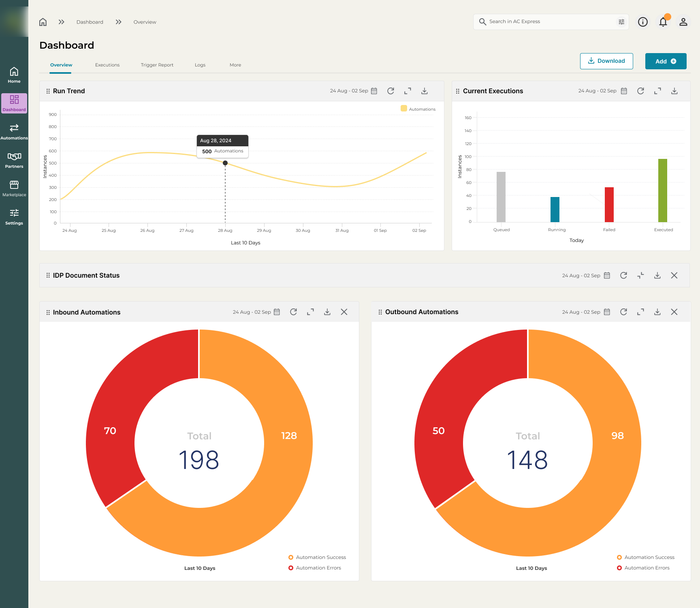Expand the Run Trend panel fullscreen
This screenshot has width=700, height=608.
[408, 91]
